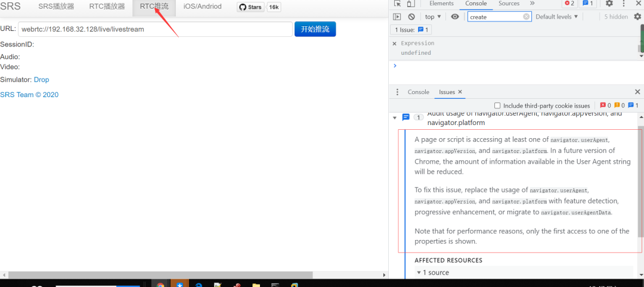Open the Default levels dropdown
Viewport: 644px width, 287px height.
[556, 17]
